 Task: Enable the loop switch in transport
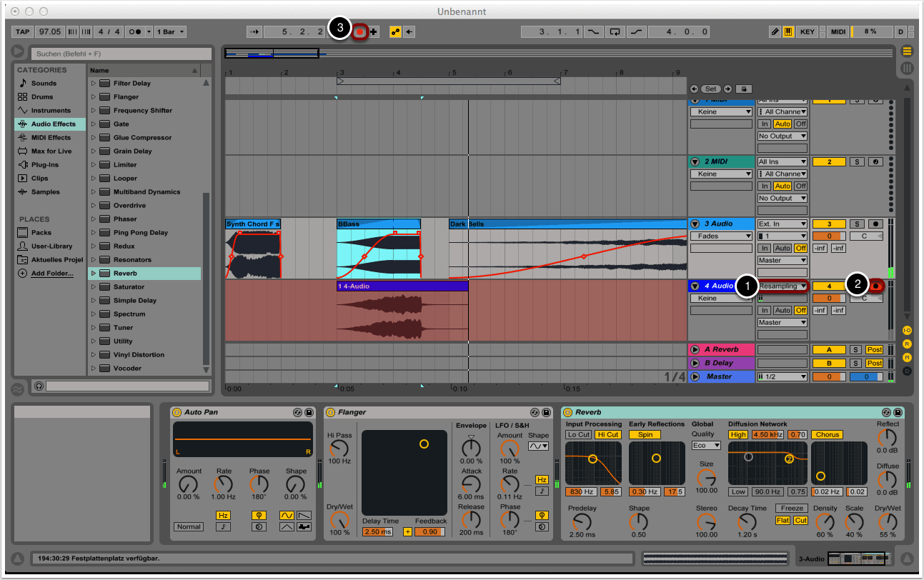615,32
